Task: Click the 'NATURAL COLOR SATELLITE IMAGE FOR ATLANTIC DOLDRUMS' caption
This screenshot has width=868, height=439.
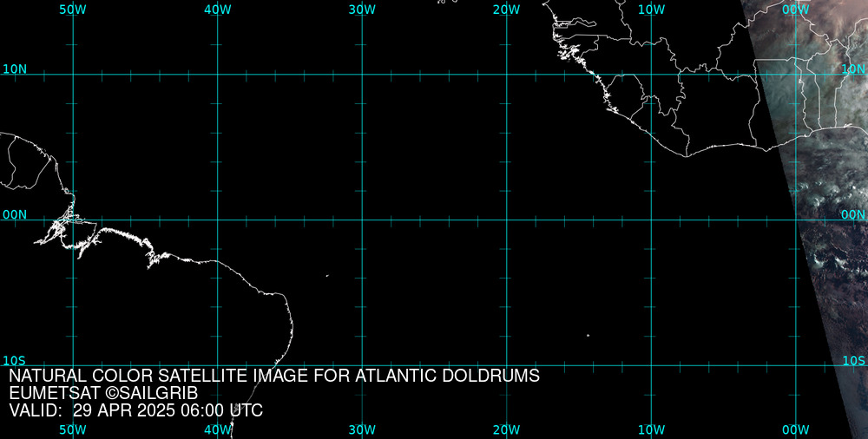Action: pyautogui.click(x=274, y=376)
